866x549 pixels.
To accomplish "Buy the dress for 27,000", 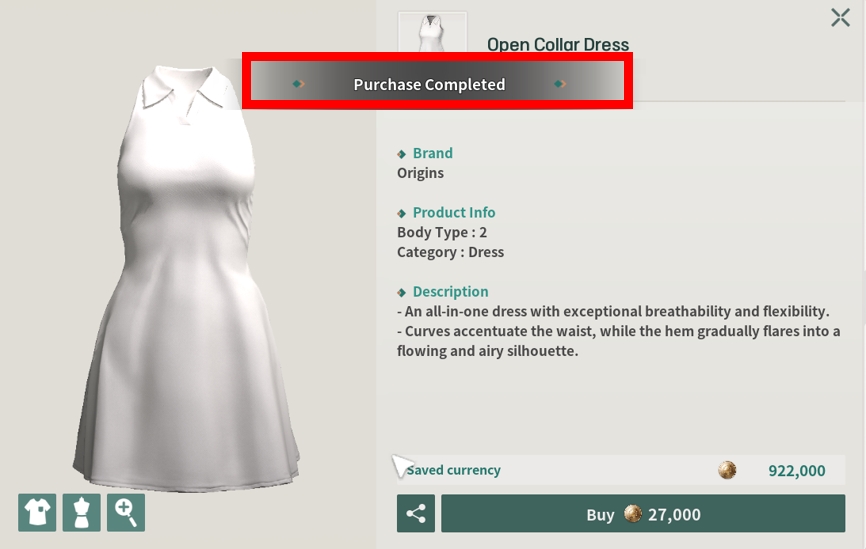I will (x=643, y=514).
